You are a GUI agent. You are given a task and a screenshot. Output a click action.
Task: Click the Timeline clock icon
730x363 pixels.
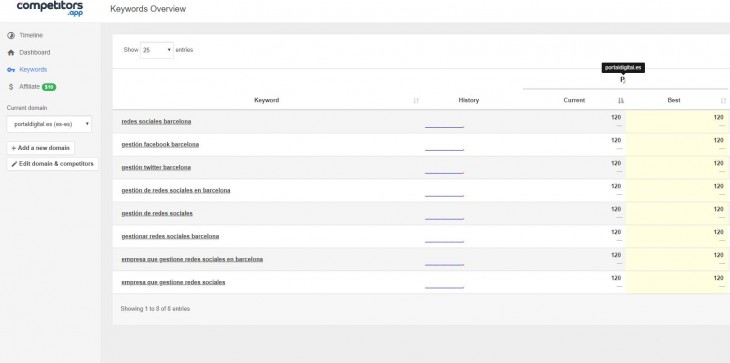click(x=11, y=35)
